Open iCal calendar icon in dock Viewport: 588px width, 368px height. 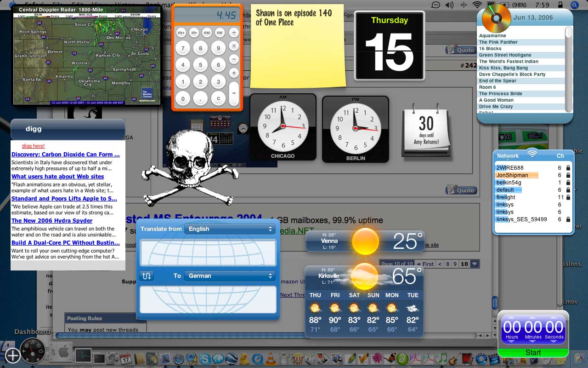[x=126, y=359]
